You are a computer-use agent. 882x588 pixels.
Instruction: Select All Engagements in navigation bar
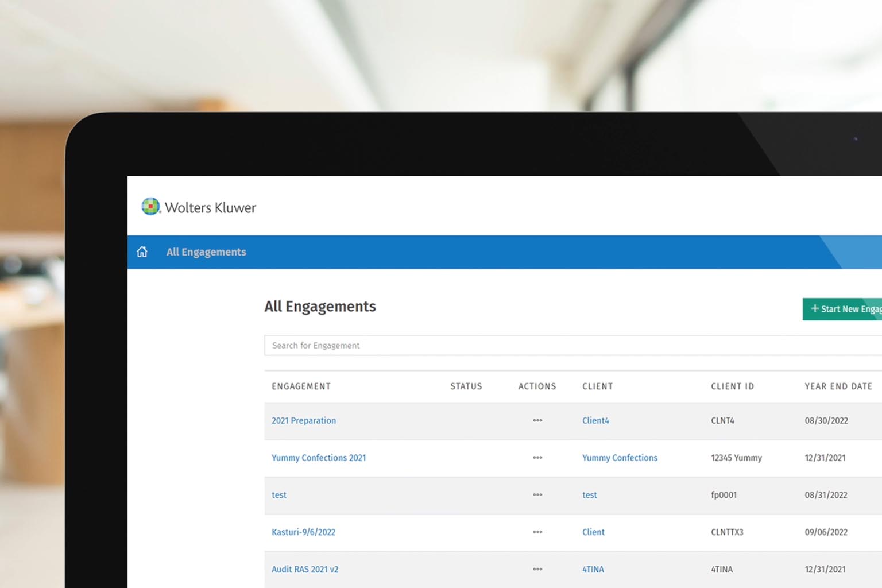pyautogui.click(x=206, y=252)
